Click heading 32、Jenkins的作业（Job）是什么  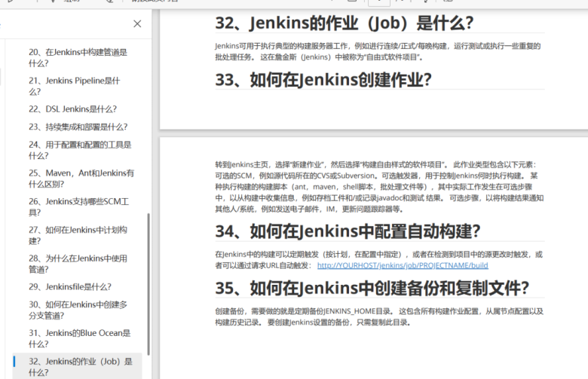point(345,23)
